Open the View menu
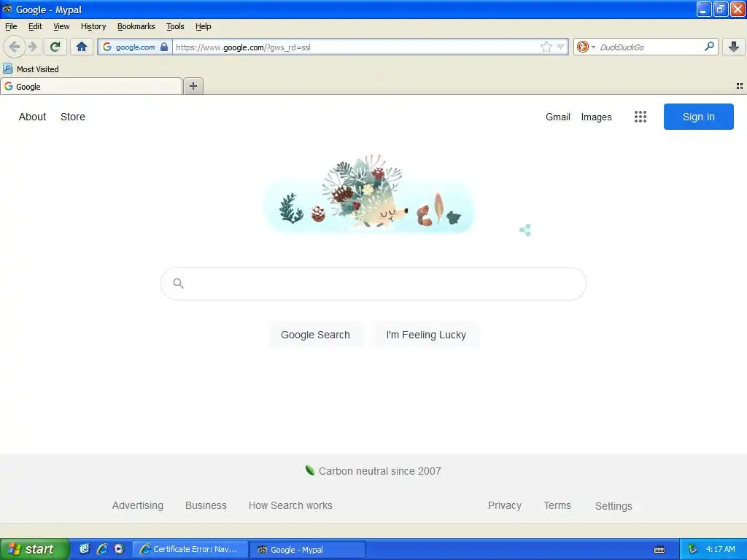 [61, 26]
